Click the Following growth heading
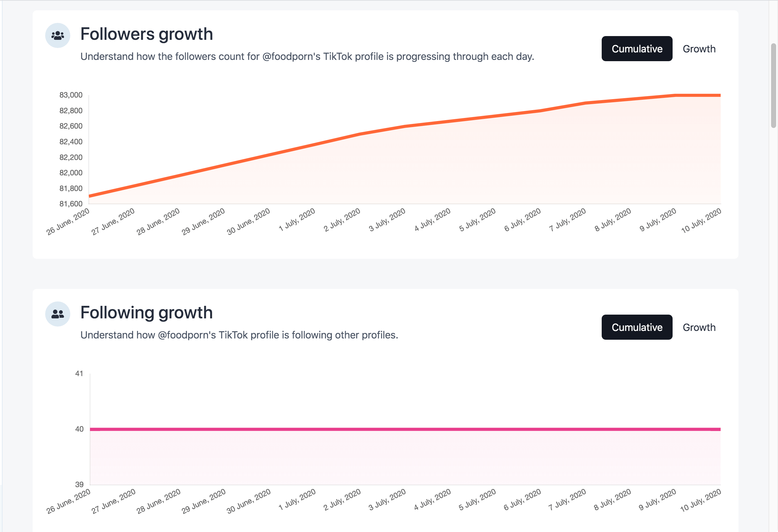 pyautogui.click(x=147, y=312)
